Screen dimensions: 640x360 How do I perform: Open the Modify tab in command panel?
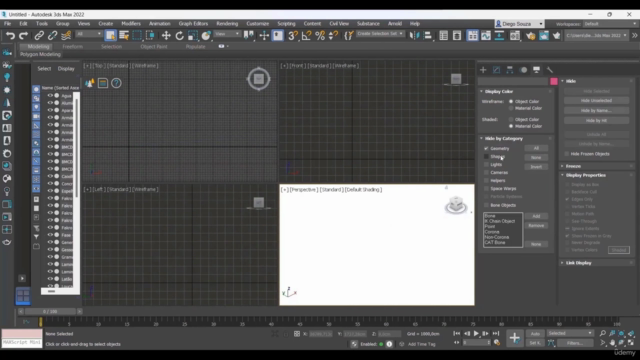point(496,70)
